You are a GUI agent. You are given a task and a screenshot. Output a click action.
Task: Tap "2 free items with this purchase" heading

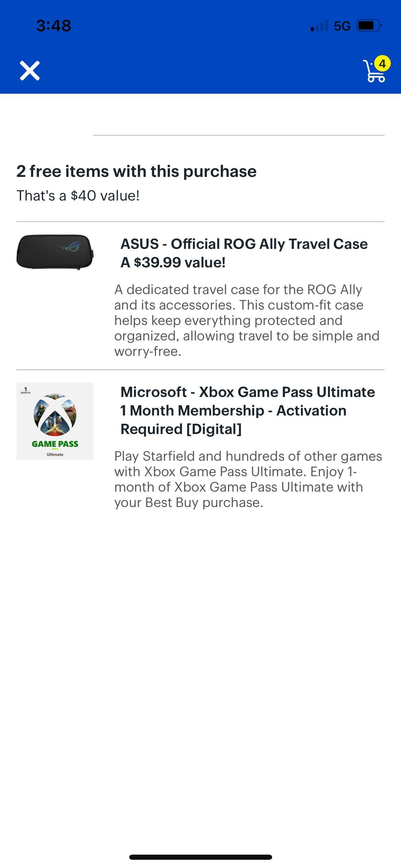click(x=136, y=171)
